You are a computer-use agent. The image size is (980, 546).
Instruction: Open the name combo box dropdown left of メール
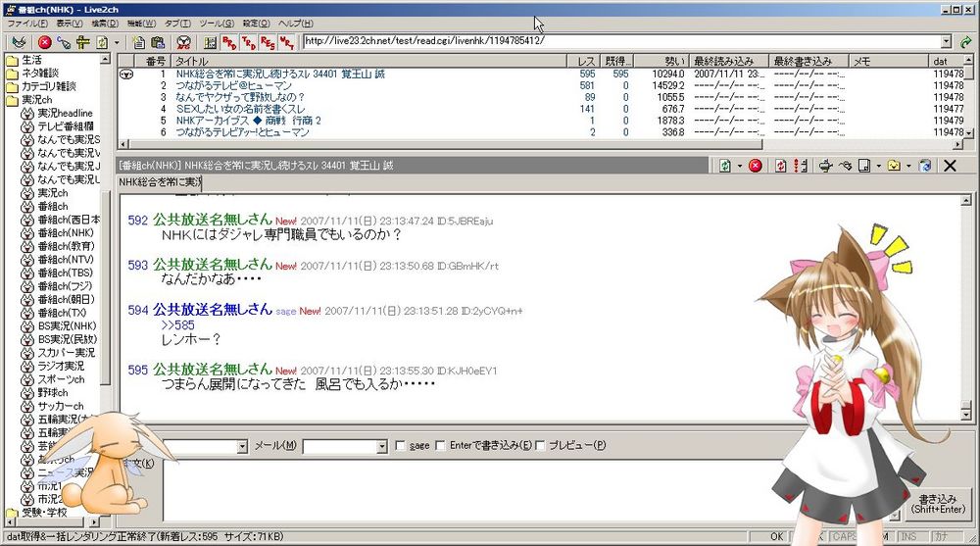click(242, 447)
